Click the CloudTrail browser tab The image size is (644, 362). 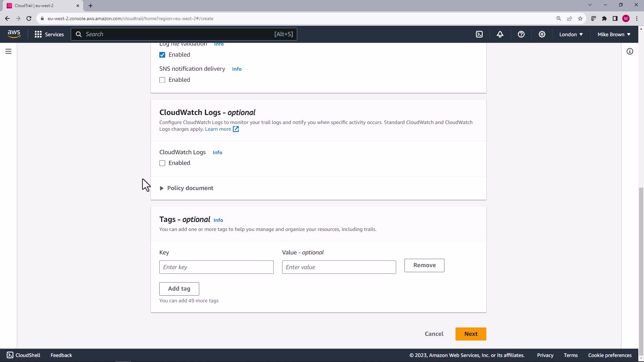(x=40, y=6)
